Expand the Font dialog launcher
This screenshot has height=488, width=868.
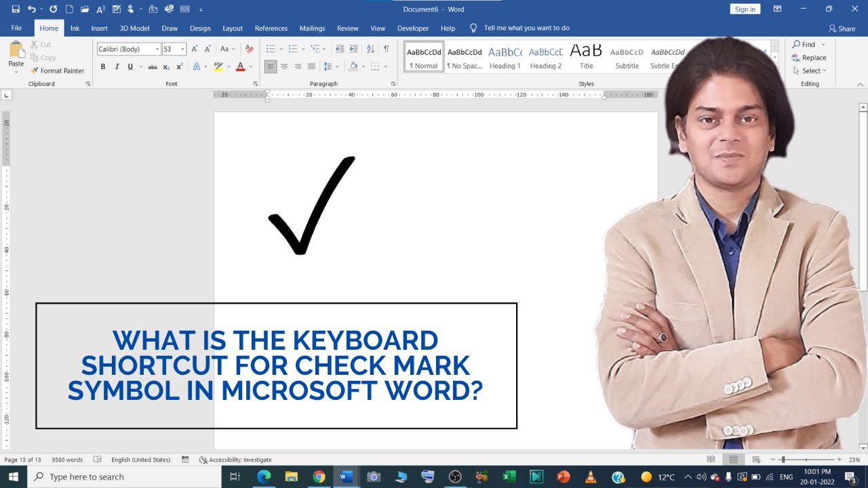(255, 84)
